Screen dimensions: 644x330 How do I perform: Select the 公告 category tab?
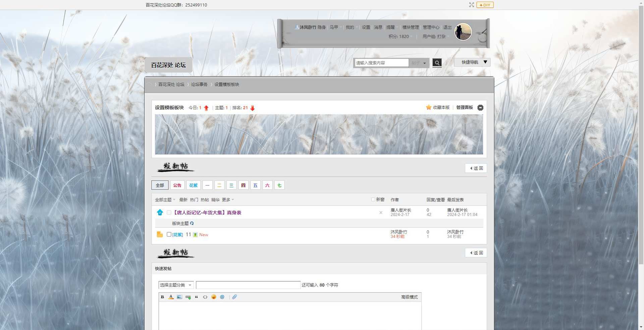[177, 185]
